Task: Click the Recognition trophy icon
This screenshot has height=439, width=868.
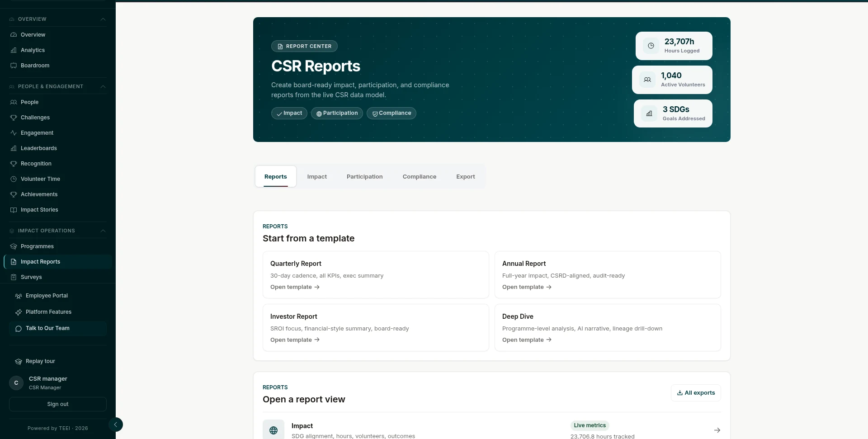Action: (14, 164)
